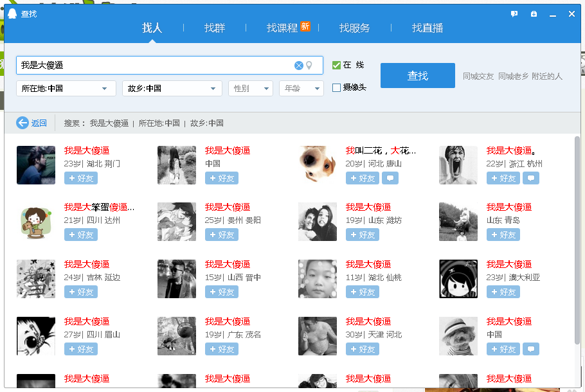Open avatar of 27岁 四川 眉山 user
The height and width of the screenshot is (392, 585).
pos(36,335)
